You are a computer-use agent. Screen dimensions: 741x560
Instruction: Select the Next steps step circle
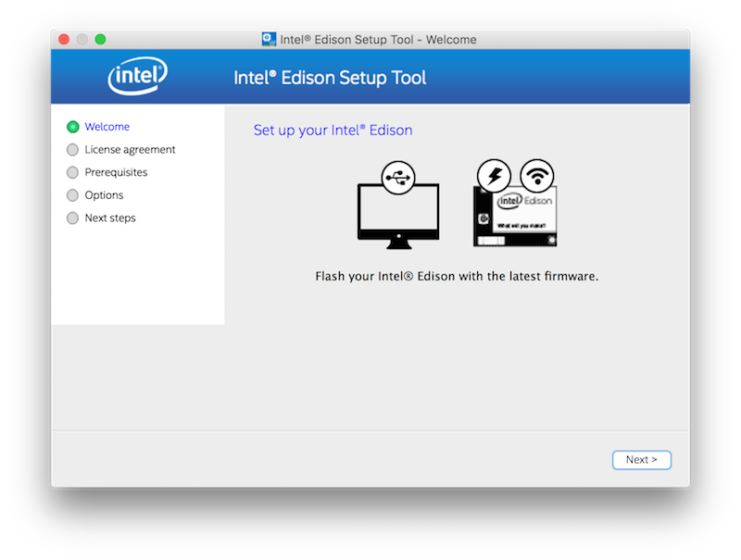click(73, 218)
